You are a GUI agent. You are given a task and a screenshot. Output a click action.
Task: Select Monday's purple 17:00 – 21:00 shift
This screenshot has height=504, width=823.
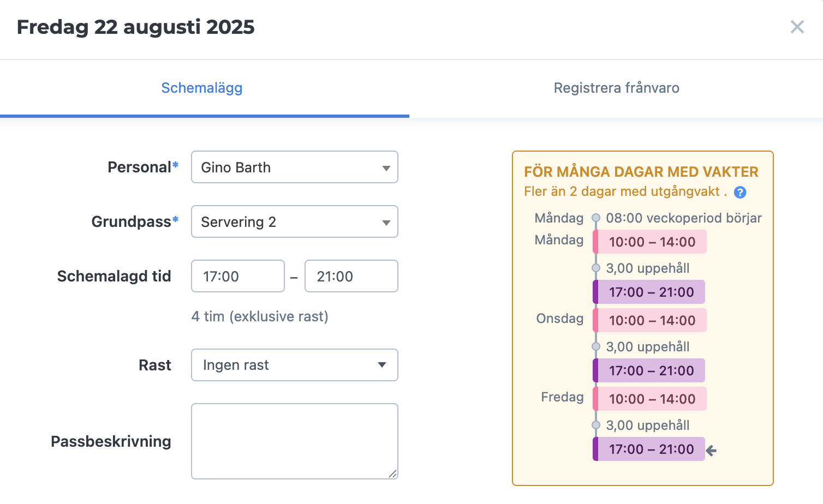click(x=650, y=292)
